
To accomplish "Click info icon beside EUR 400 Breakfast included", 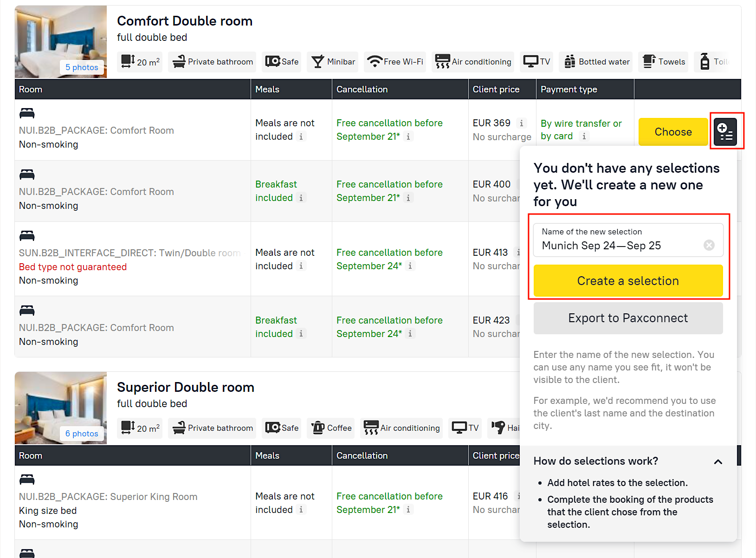I will pos(301,198).
